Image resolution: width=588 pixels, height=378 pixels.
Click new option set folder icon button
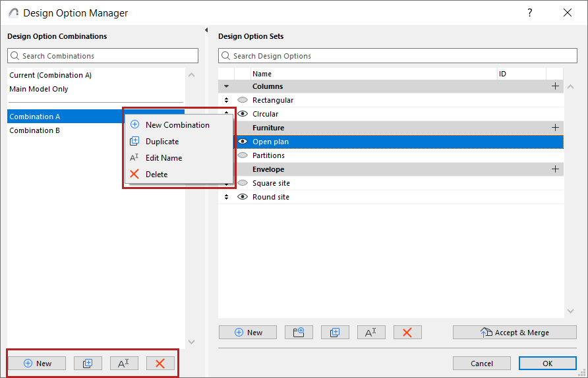(x=299, y=333)
